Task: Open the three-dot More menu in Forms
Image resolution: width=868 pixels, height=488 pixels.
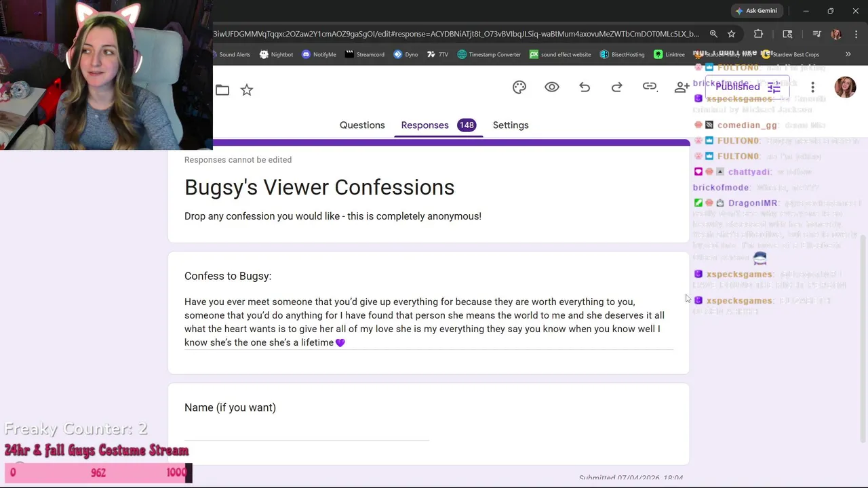Action: coord(812,87)
